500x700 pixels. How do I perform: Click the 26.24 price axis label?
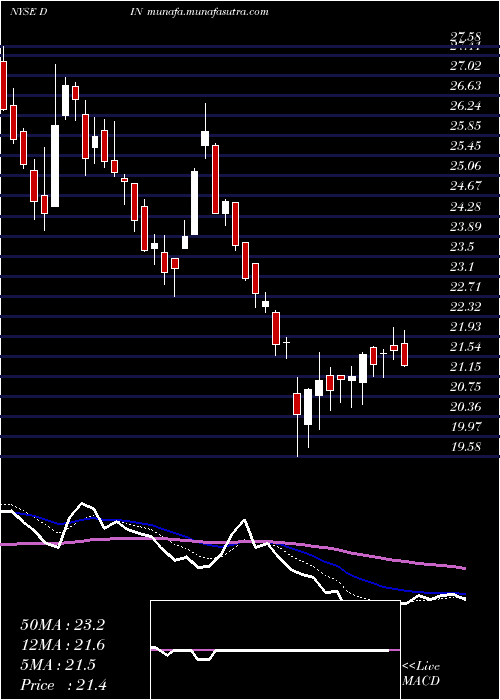click(x=466, y=106)
